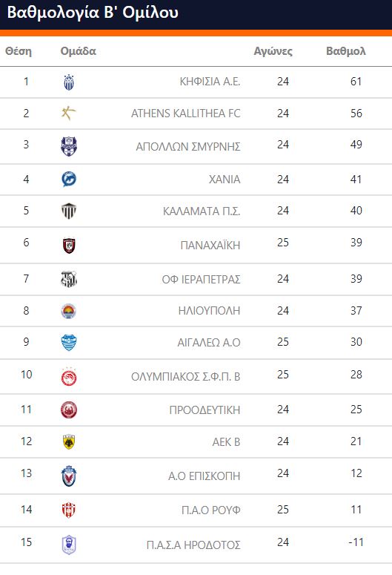Select the ΟΦ ΙΕΡΑΠΕΤΡΑΣ team emblem

click(x=69, y=280)
